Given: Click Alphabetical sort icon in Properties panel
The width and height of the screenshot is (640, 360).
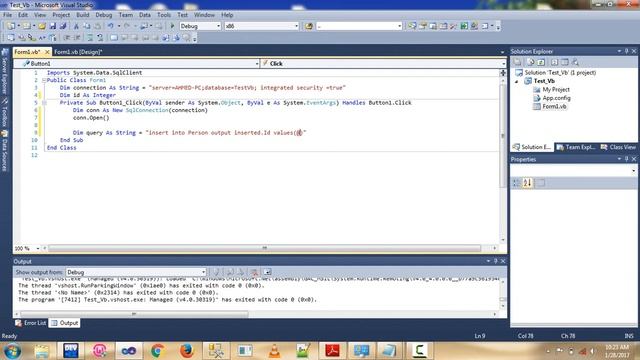Looking at the screenshot, I should point(527,183).
